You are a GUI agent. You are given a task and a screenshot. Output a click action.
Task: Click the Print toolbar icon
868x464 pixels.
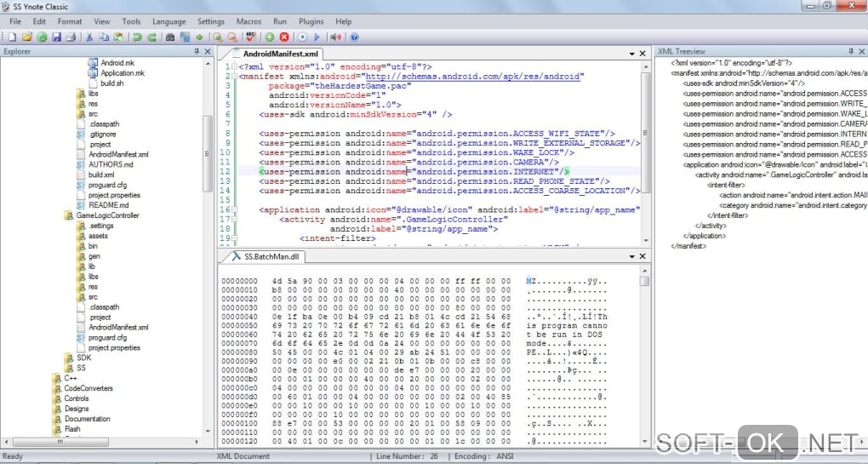coord(71,37)
